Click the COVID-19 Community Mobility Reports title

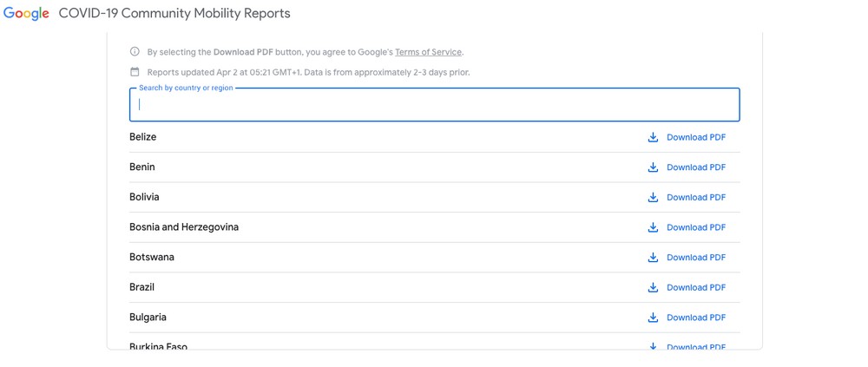point(174,13)
